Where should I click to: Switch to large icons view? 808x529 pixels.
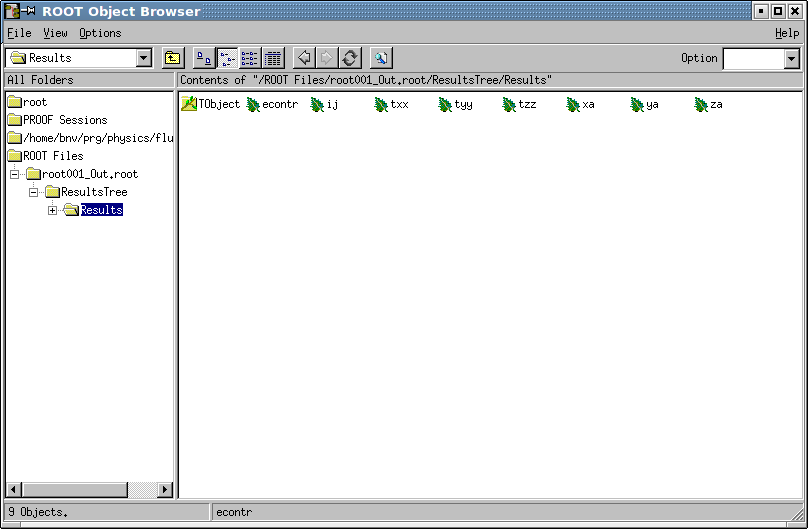[204, 58]
